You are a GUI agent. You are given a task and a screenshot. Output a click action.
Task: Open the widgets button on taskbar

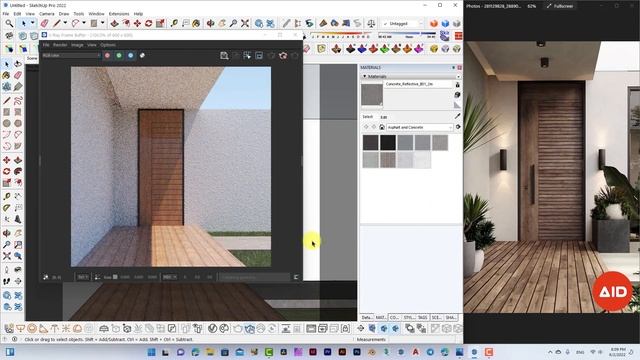click(10, 352)
